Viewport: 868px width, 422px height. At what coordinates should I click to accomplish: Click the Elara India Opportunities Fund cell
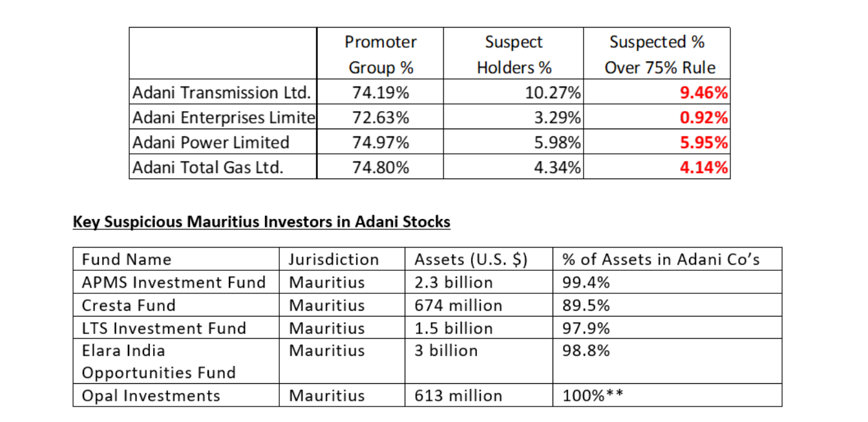point(158,362)
